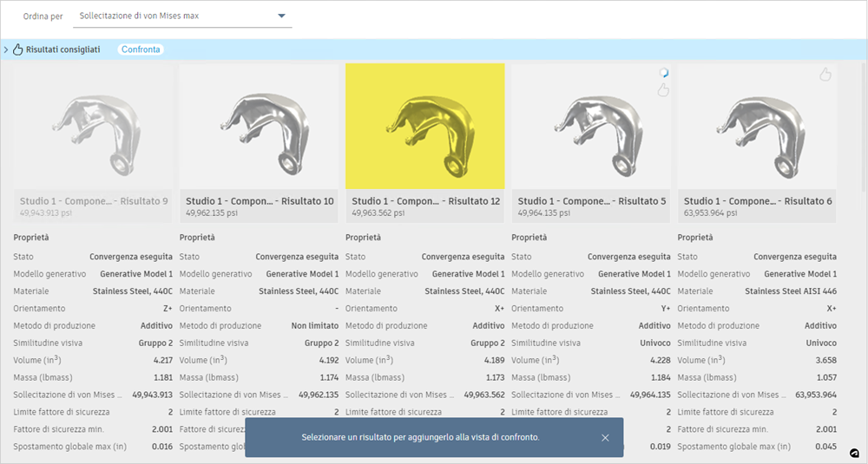Select the highlighted Risultato 12 thumbnail
The image size is (868, 464).
[x=425, y=126]
